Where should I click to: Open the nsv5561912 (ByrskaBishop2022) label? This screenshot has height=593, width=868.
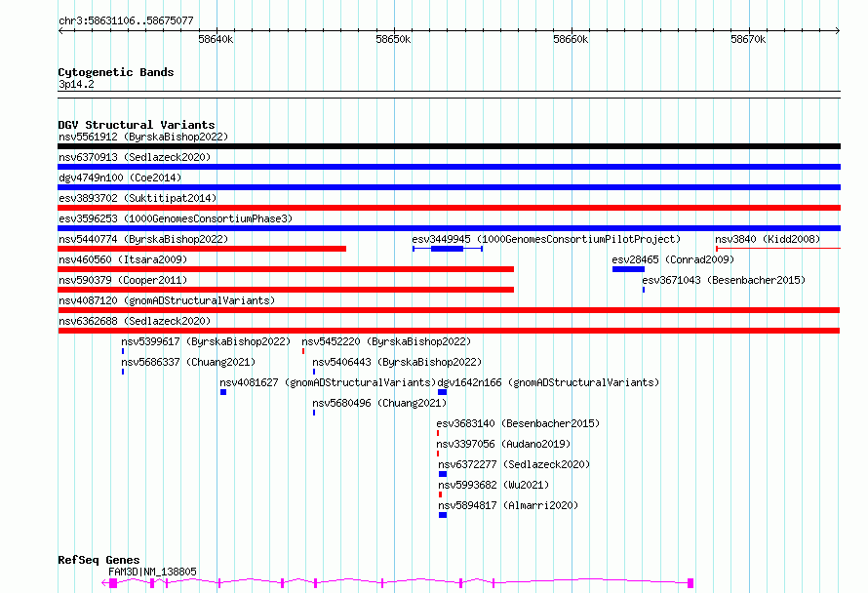coord(143,137)
